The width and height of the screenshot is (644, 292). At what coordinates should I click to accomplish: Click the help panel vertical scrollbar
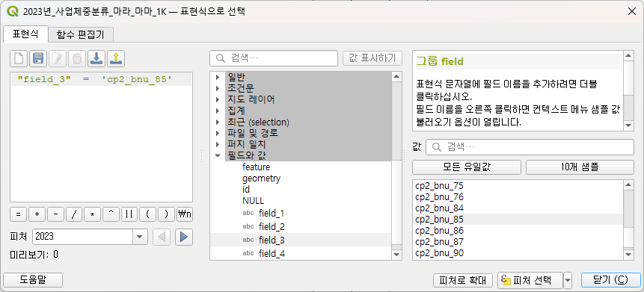(x=628, y=90)
